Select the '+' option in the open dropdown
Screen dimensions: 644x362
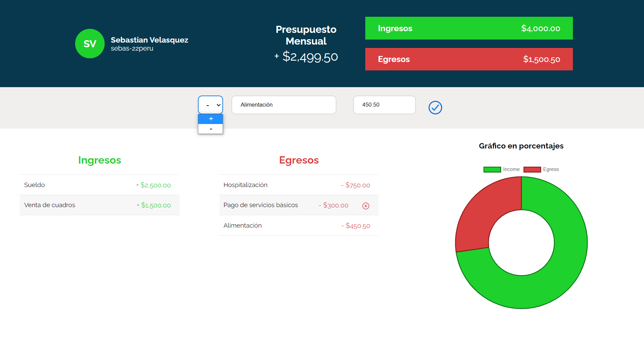pyautogui.click(x=211, y=119)
